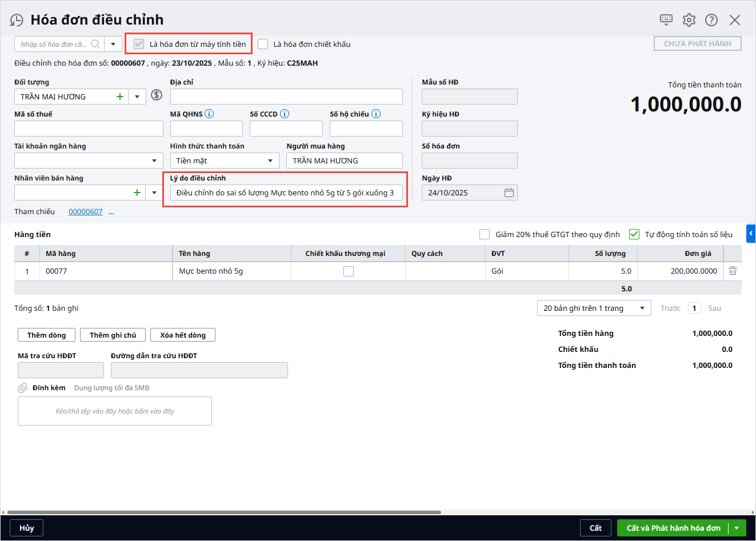This screenshot has height=541, width=756.
Task: Open the Ngày HĐ calendar picker
Action: tap(509, 193)
